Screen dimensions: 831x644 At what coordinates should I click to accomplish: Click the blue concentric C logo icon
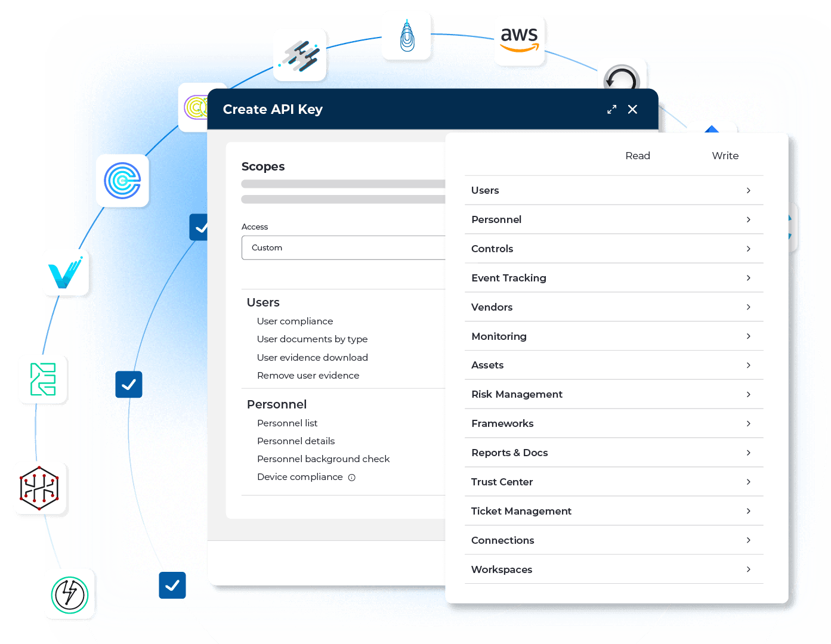122,181
